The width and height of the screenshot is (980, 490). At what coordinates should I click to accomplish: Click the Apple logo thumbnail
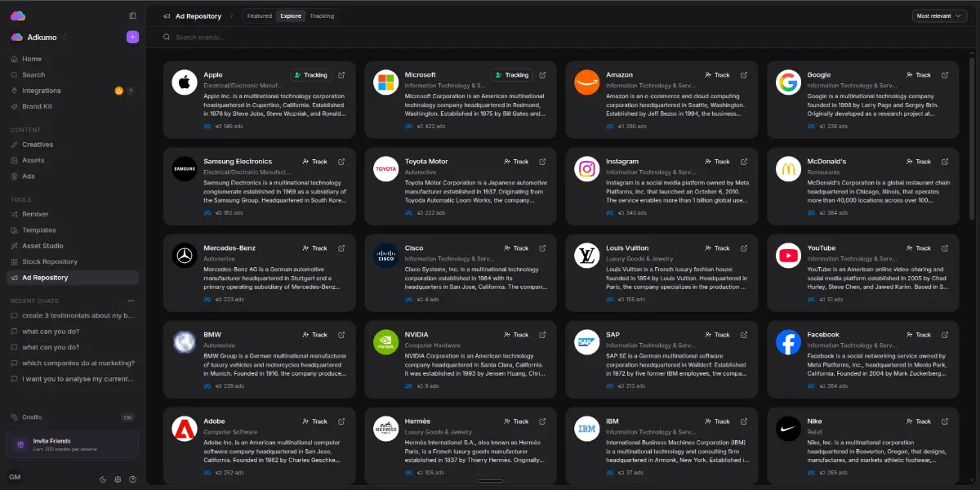tap(185, 82)
